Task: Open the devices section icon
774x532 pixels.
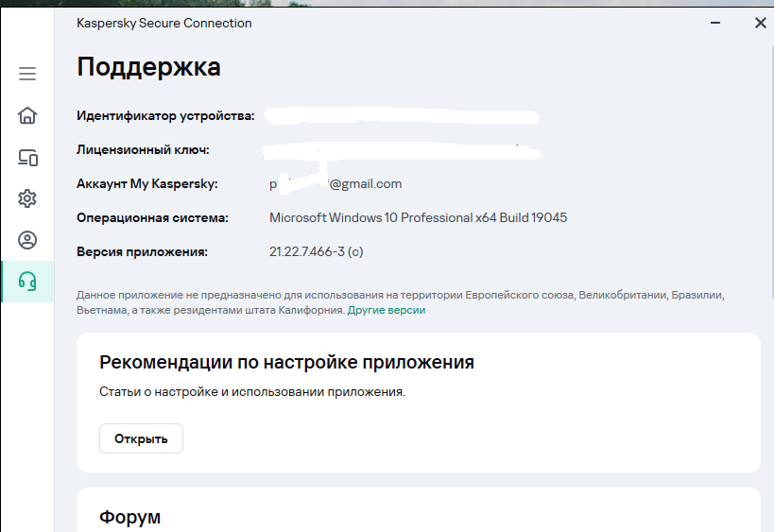Action: pos(27,158)
